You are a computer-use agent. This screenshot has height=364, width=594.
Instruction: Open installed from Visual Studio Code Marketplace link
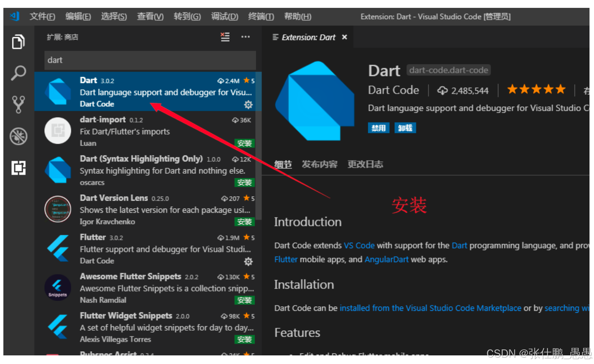click(x=430, y=308)
